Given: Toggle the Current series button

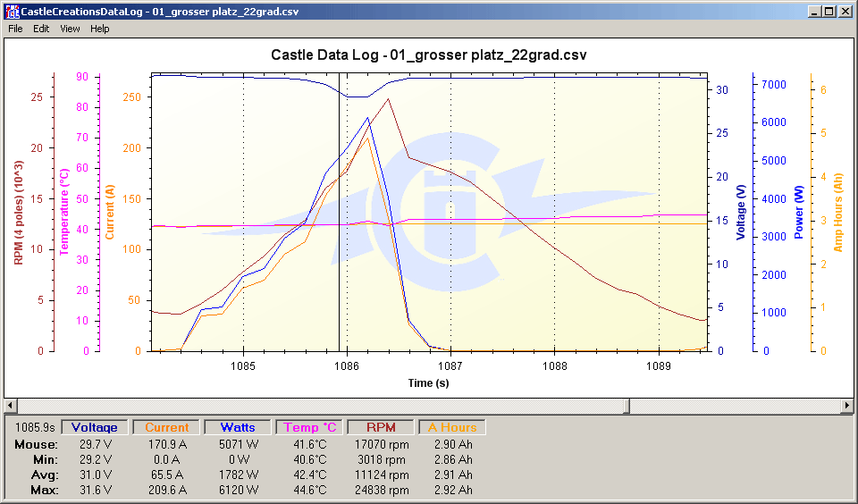Looking at the screenshot, I should (x=166, y=427).
